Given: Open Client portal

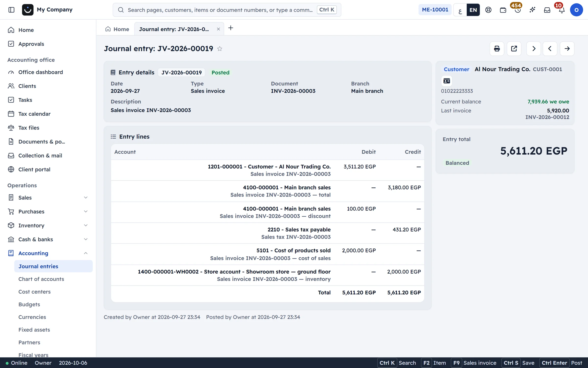Looking at the screenshot, I should coord(34,170).
